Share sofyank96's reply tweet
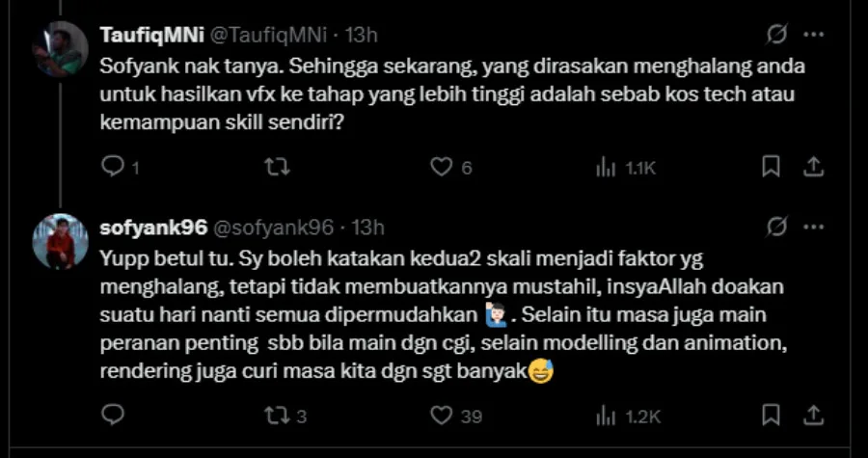The height and width of the screenshot is (458, 868). point(813,415)
